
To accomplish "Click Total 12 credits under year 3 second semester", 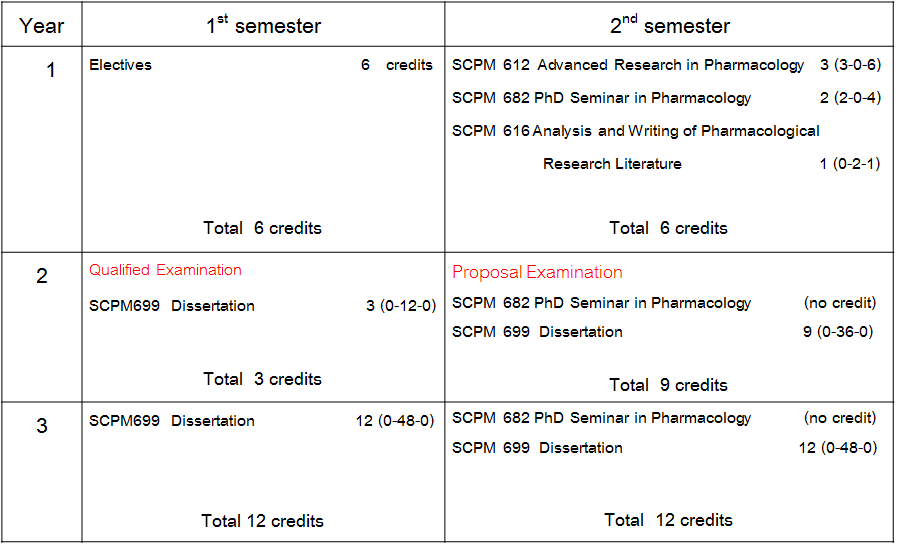I will (668, 520).
